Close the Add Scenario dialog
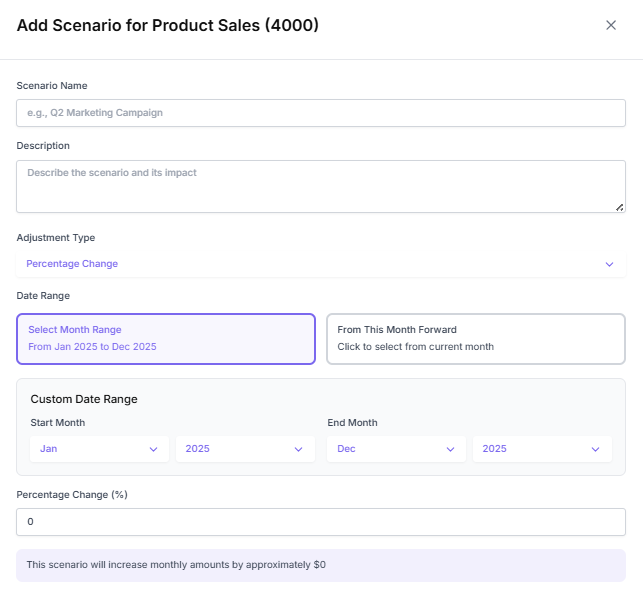643x615 pixels. pyautogui.click(x=611, y=25)
